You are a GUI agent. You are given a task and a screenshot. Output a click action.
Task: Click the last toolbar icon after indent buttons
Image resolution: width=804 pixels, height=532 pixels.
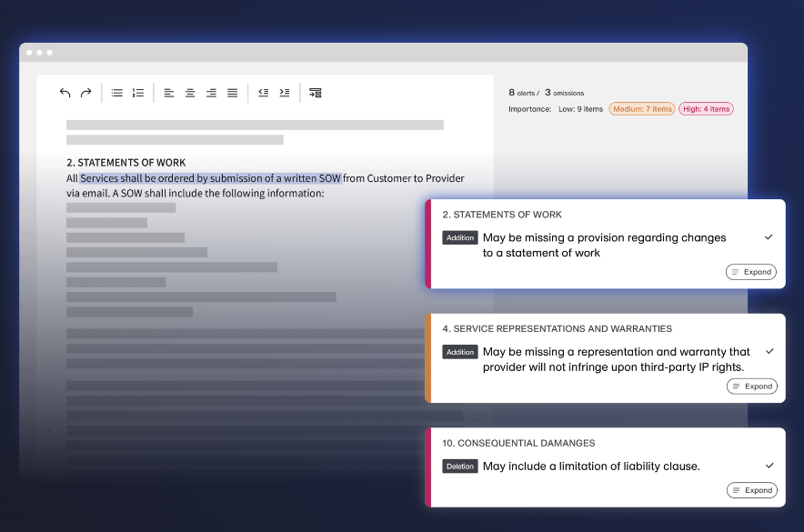pos(315,93)
